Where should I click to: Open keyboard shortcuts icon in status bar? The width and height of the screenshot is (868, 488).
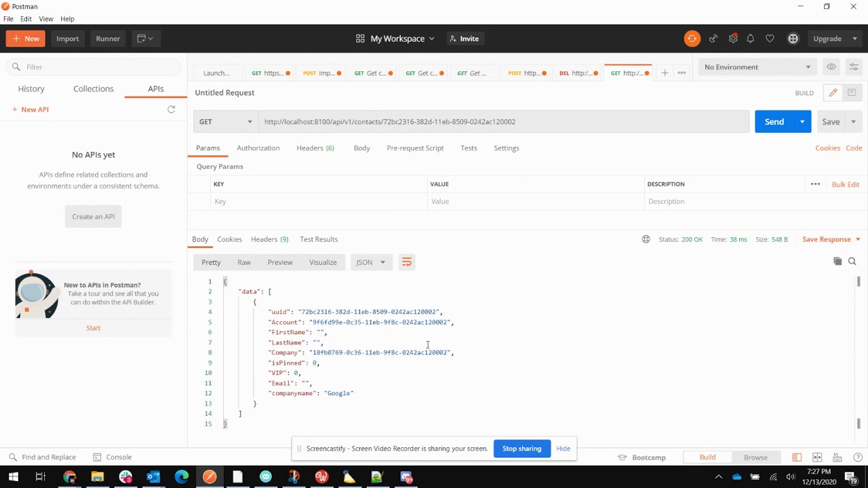pyautogui.click(x=837, y=457)
